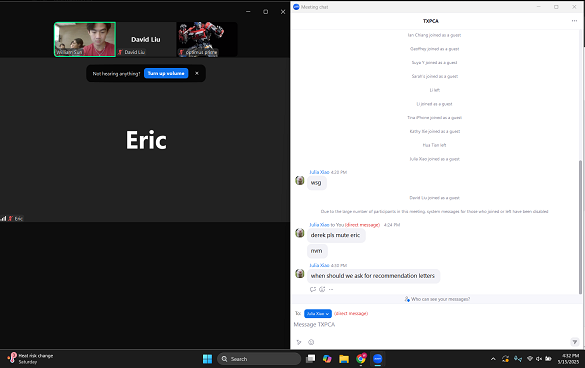Open more options for recommendation letters message
The height and width of the screenshot is (368, 585).
[331, 289]
